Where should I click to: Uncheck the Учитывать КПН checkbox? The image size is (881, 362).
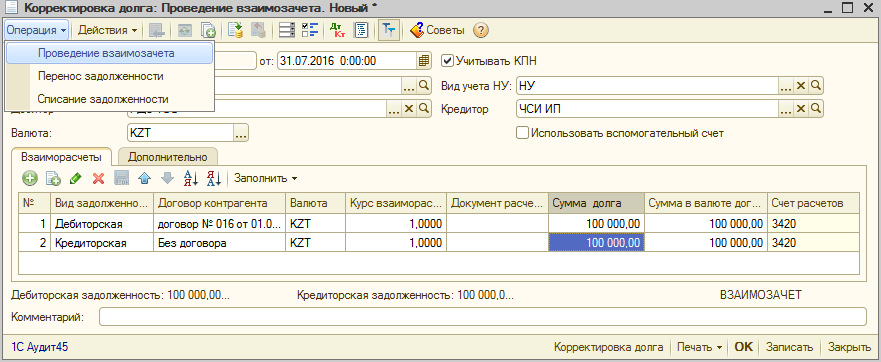(448, 60)
